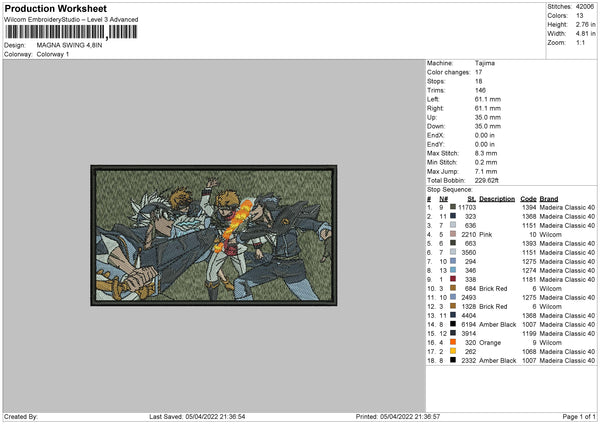
Task: Click the Color changes value 17
Action: [478, 72]
